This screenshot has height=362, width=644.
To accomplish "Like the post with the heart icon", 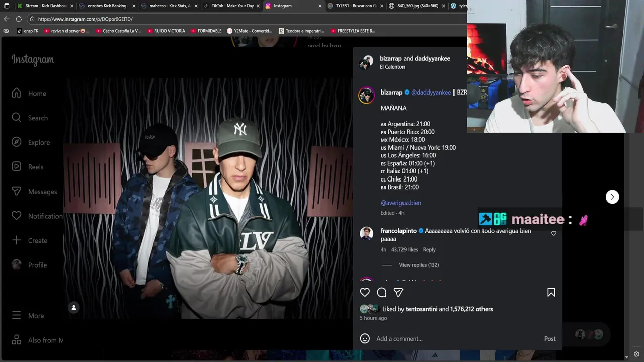I will pyautogui.click(x=365, y=292).
